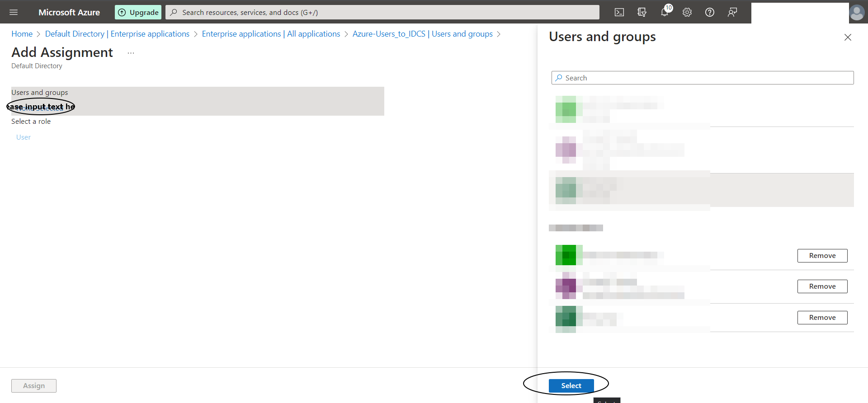868x403 pixels.
Task: Open Enterprise applications | All applications breadcrumb
Action: [271, 34]
